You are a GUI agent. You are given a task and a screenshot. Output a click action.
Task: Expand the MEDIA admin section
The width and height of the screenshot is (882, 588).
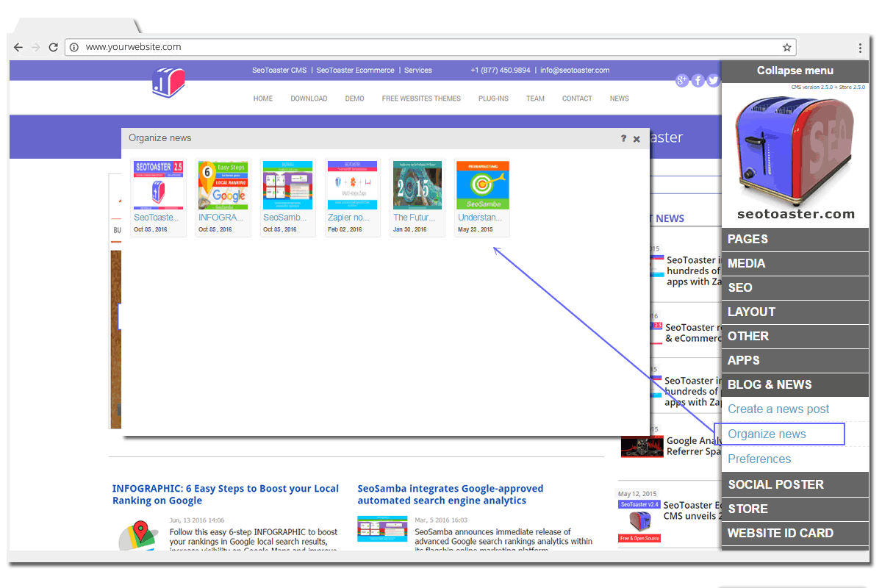795,264
